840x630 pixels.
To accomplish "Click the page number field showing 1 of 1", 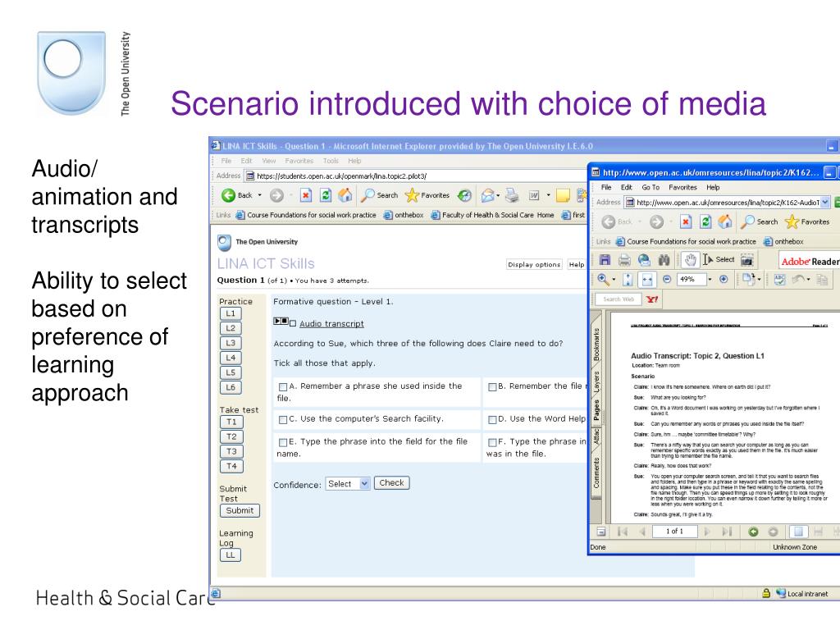I will [x=674, y=532].
